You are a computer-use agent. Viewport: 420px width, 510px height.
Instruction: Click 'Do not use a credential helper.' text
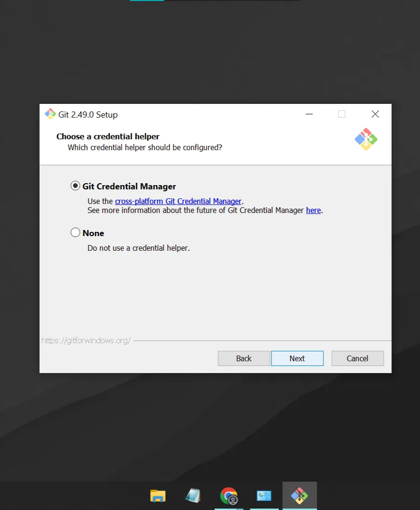138,248
